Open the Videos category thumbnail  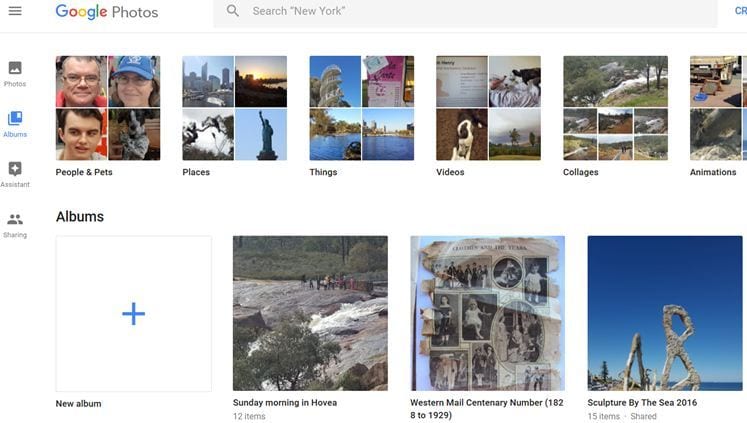(x=488, y=108)
